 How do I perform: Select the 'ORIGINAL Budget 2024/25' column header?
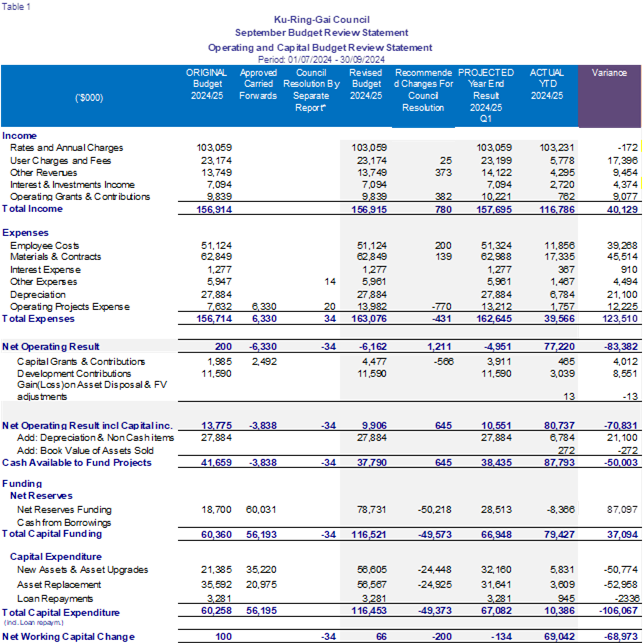[207, 84]
